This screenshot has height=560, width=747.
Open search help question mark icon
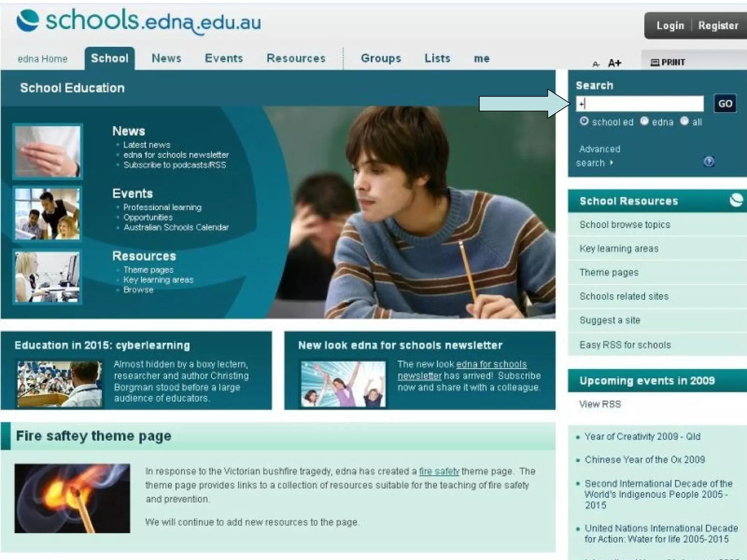pyautogui.click(x=709, y=162)
